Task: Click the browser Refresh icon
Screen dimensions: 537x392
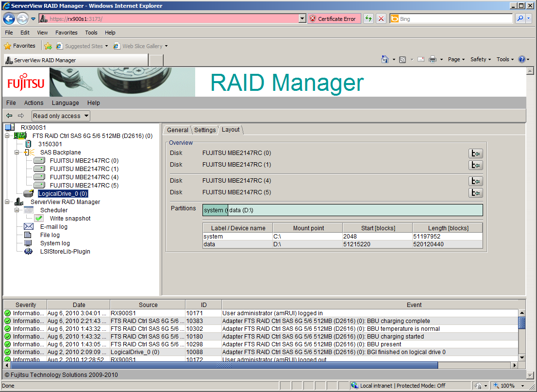Action: 369,18
